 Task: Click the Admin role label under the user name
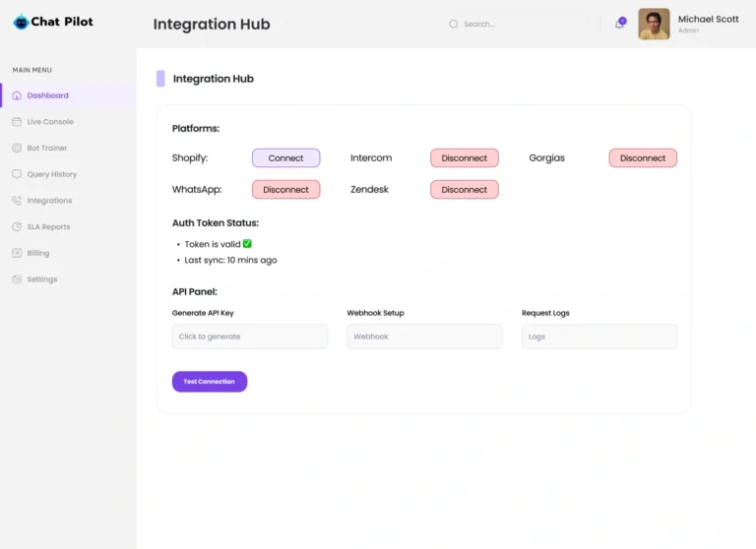point(688,30)
